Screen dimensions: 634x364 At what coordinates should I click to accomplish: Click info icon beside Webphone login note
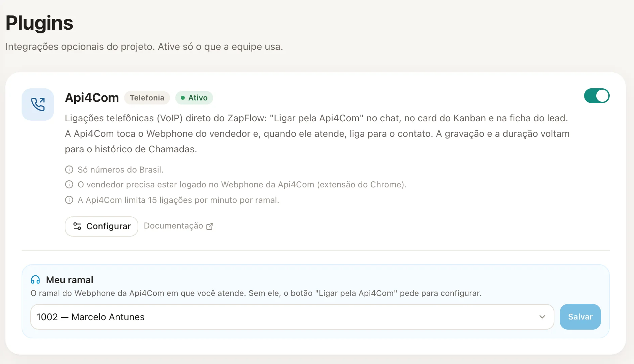[x=69, y=184]
